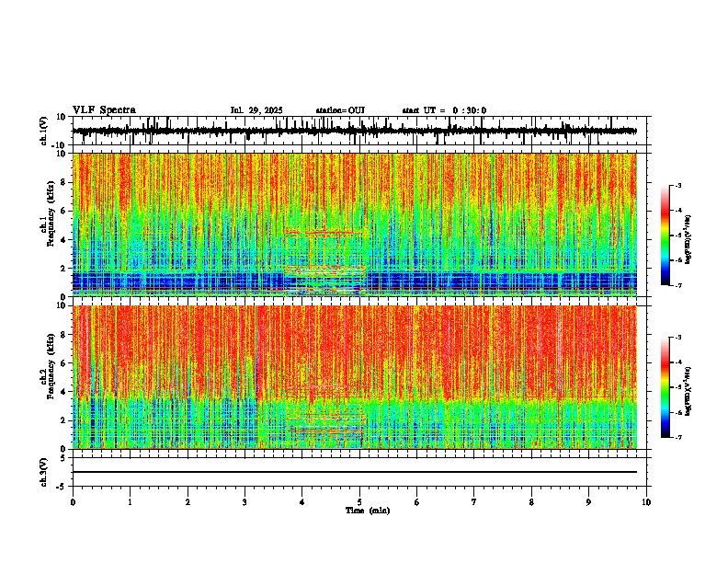Click time-axis tick label "5"
Image resolution: width=728 pixels, height=563 pixels.
tap(359, 502)
